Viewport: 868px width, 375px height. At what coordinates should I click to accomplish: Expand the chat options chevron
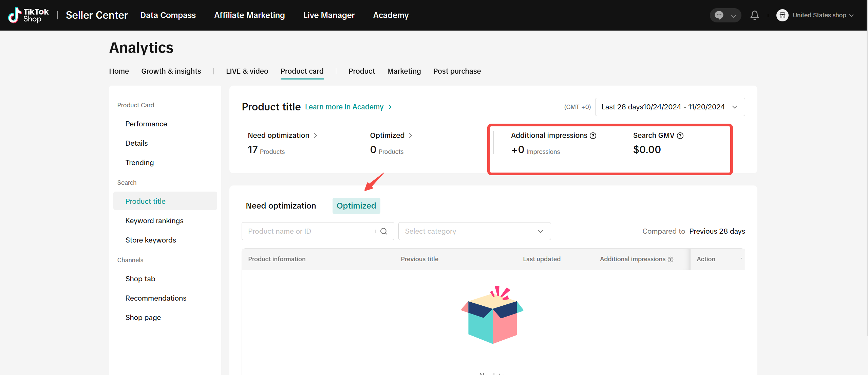733,16
